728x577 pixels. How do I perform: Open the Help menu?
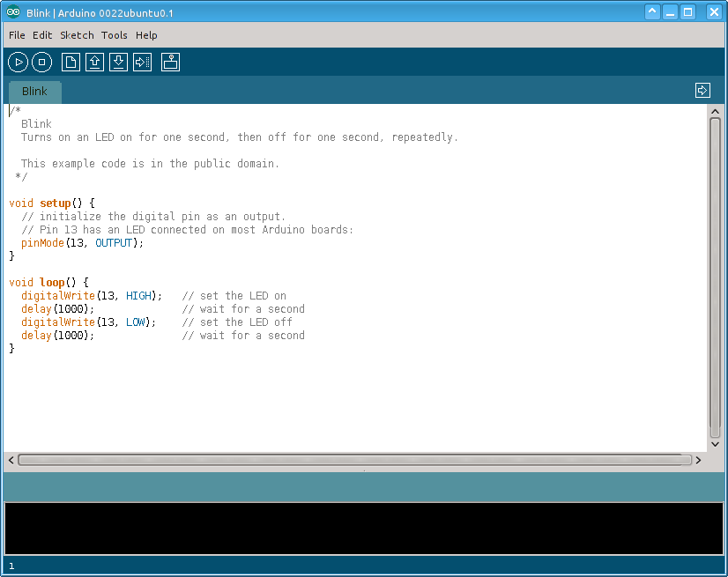click(x=146, y=35)
